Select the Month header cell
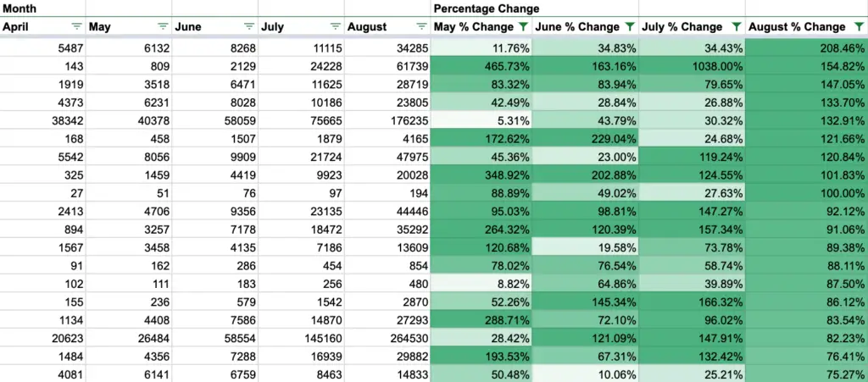Screen dimensions: 868x382 pyautogui.click(x=42, y=8)
